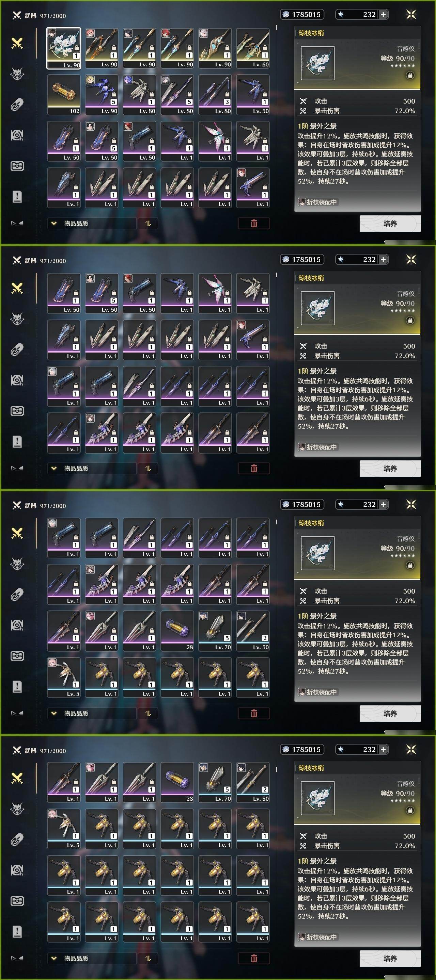Click plus icon beside 232 in topmost panel
Image resolution: width=436 pixels, height=980 pixels.
384,14
